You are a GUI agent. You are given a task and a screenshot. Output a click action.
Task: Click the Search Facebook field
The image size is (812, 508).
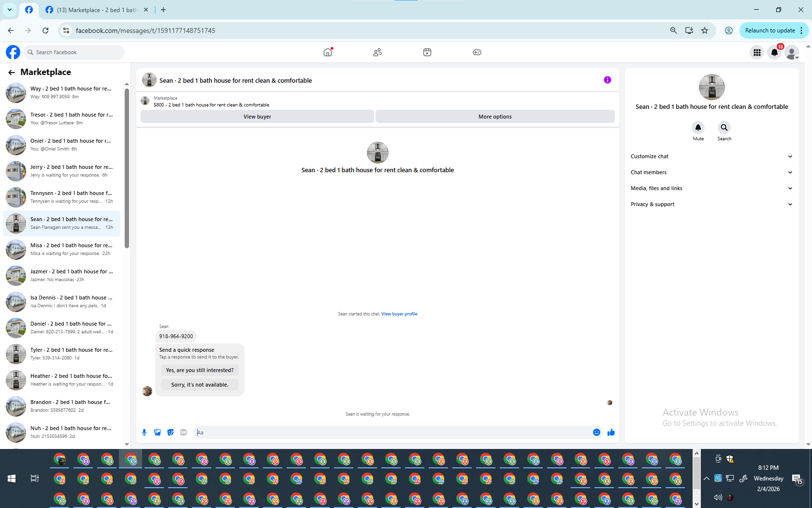point(75,52)
